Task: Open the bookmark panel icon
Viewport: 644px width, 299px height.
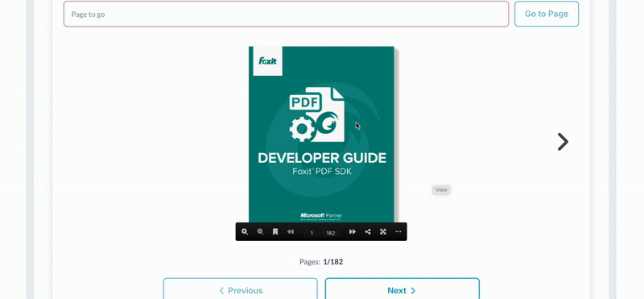Action: point(275,232)
